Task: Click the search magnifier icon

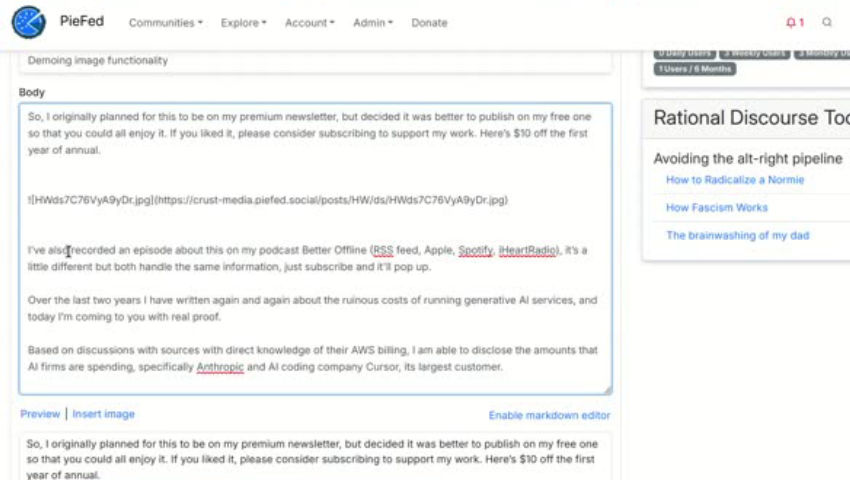Action: (x=827, y=23)
